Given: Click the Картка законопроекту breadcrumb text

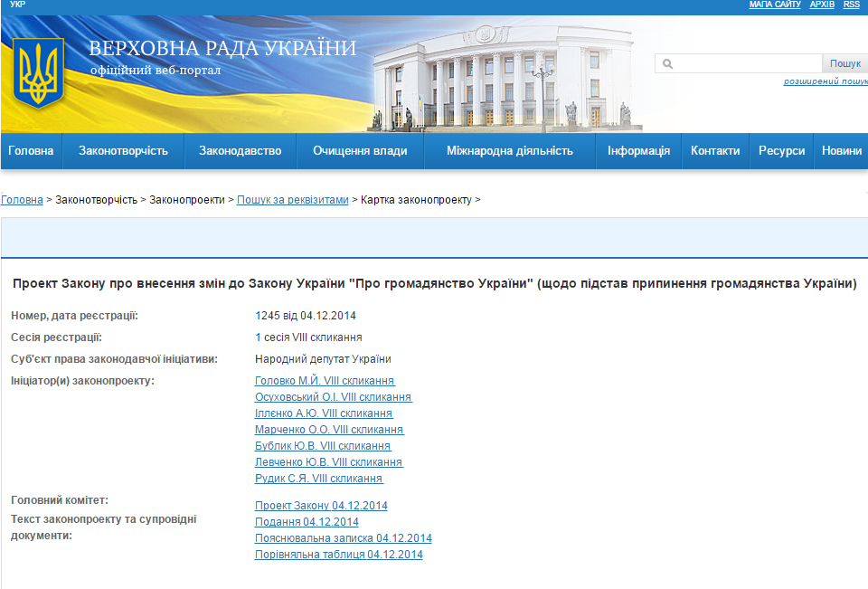Looking at the screenshot, I should tap(416, 199).
